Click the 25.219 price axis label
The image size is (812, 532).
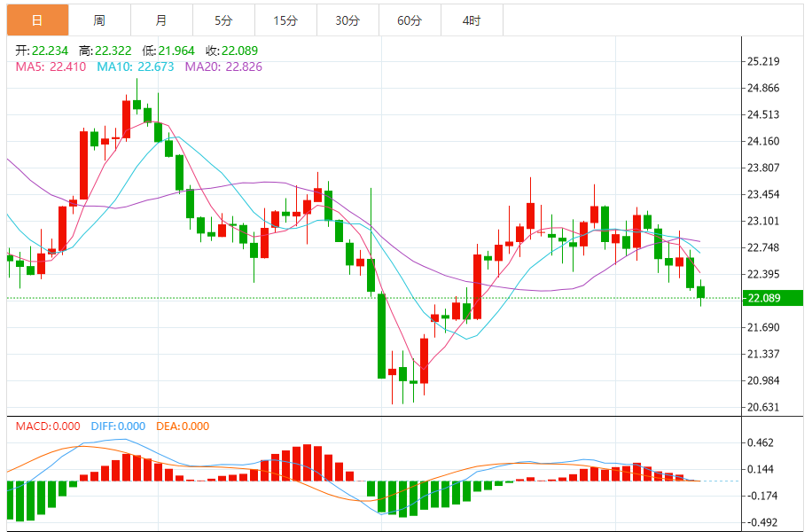[x=763, y=62]
